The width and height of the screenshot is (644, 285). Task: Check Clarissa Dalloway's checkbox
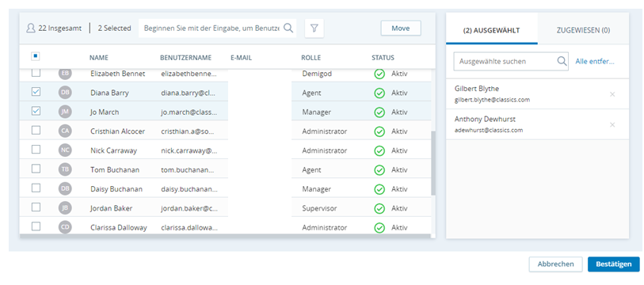pyautogui.click(x=36, y=226)
